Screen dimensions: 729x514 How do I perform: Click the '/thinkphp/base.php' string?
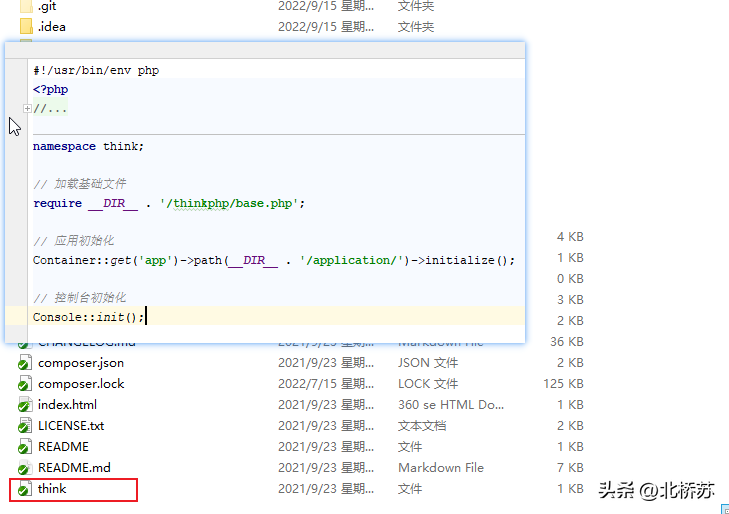click(x=229, y=203)
